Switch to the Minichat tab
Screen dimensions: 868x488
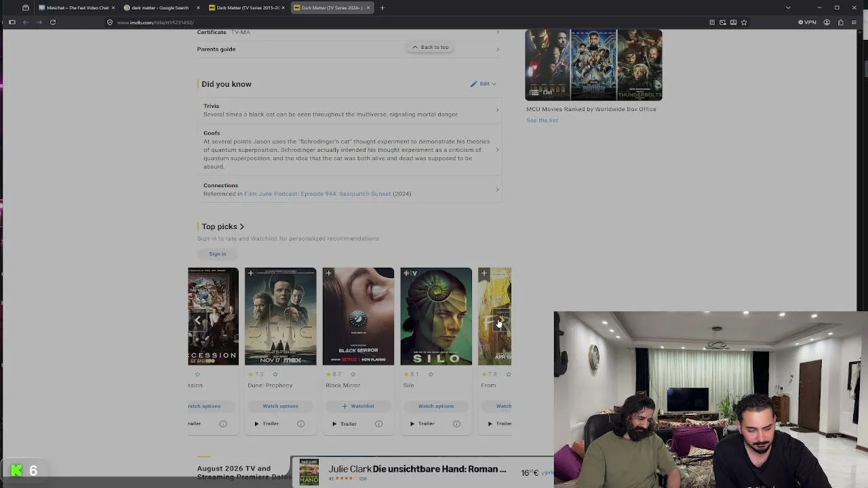click(x=77, y=7)
